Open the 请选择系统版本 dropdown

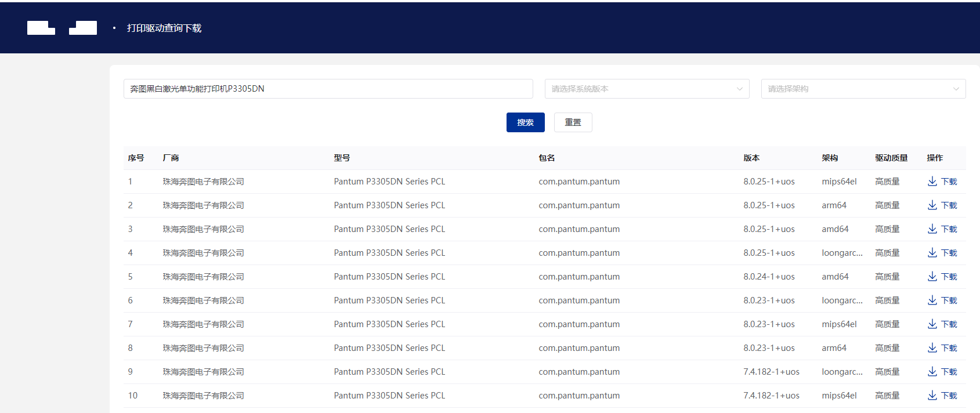[x=647, y=89]
